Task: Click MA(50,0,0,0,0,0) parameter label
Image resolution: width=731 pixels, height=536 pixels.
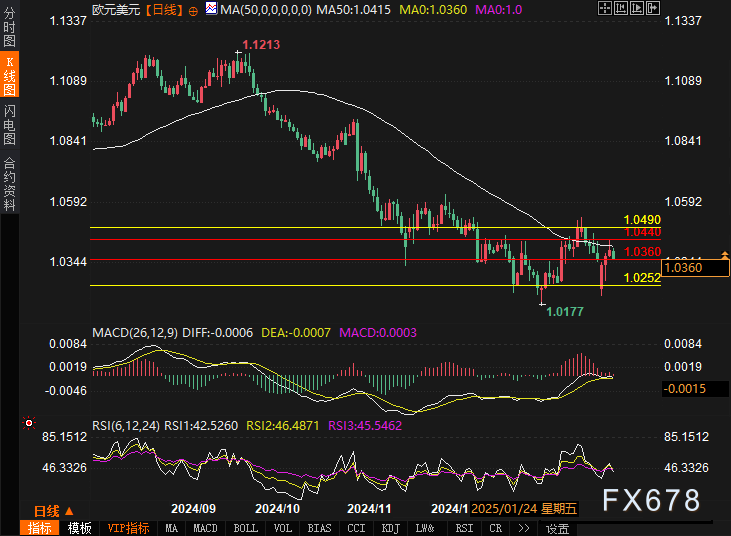Action: 266,9
